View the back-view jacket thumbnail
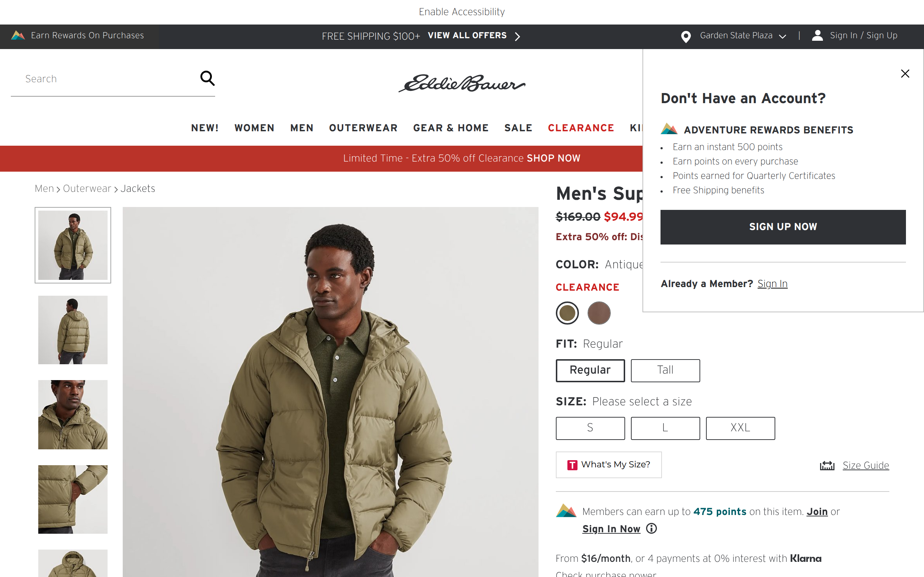924x577 pixels. [73, 330]
